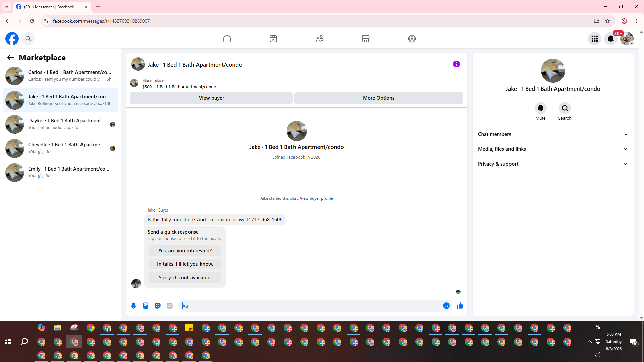Send quick reply "In talks. I'll let you know."
644x362 pixels.
pos(185,264)
